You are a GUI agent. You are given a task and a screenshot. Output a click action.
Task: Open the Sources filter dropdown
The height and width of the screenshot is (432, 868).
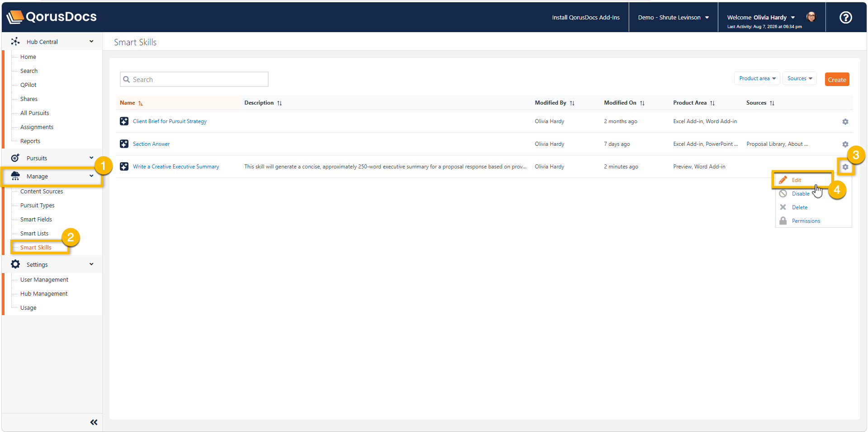pyautogui.click(x=800, y=78)
